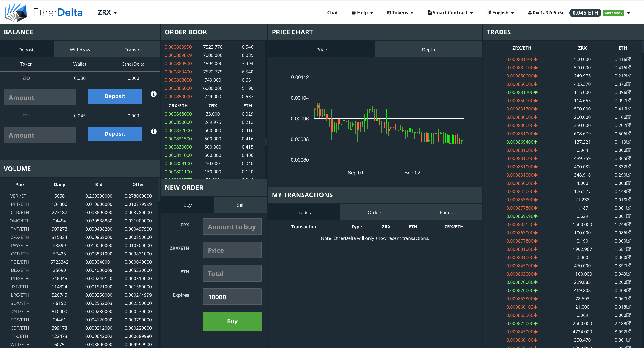
Task: Expand the Smart Contract menu
Action: point(450,13)
